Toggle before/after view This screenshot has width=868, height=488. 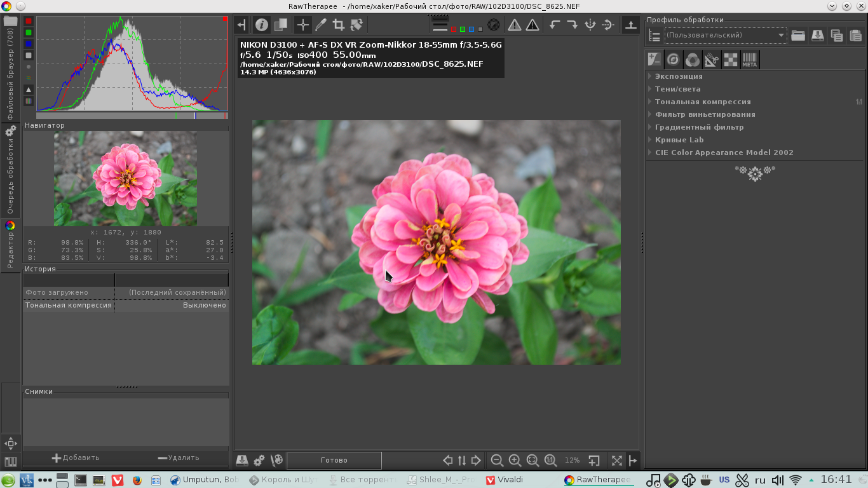pyautogui.click(x=280, y=25)
